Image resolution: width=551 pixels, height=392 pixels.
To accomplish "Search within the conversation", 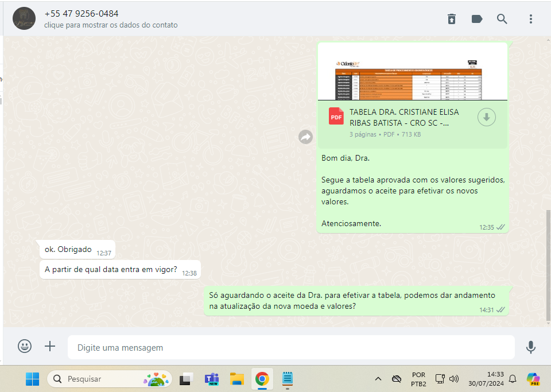I will 502,19.
